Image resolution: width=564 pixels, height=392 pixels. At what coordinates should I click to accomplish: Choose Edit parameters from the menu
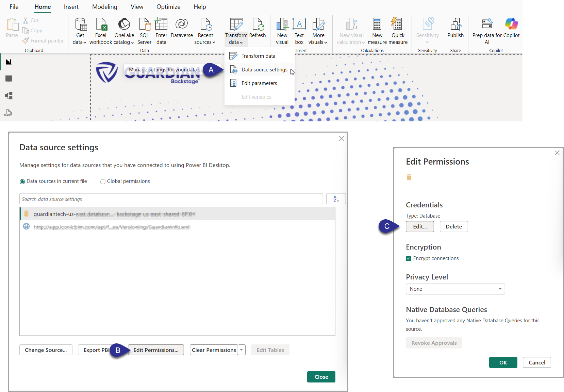coord(259,83)
